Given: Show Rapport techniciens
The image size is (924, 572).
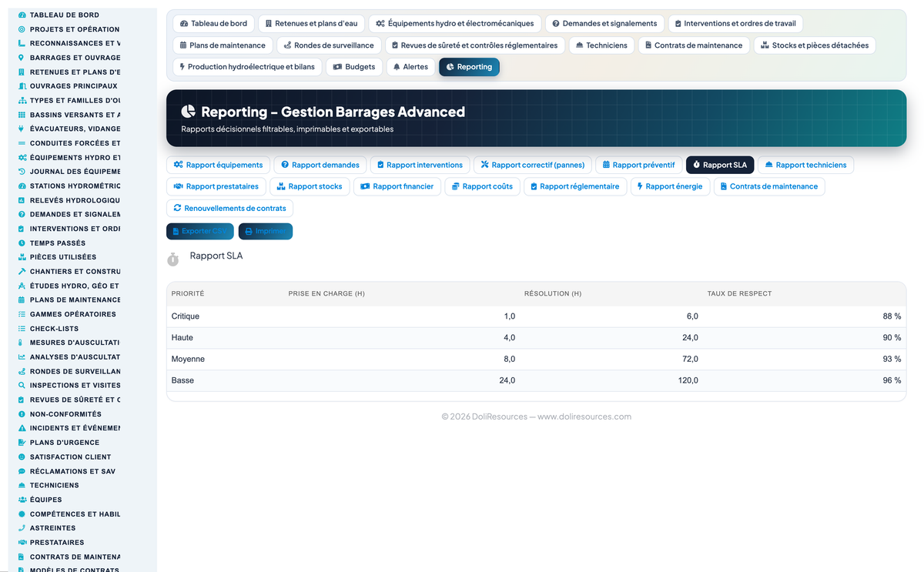Looking at the screenshot, I should (805, 165).
